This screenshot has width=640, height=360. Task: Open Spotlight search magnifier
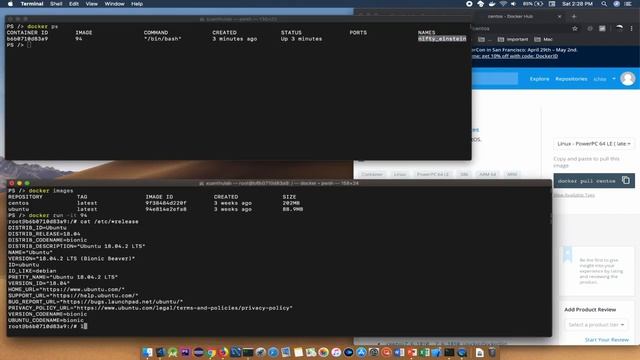604,4
